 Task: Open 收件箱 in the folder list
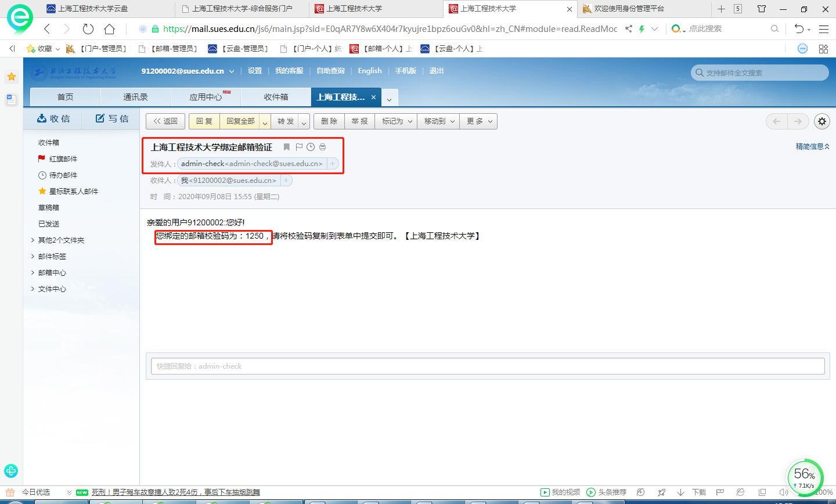49,142
